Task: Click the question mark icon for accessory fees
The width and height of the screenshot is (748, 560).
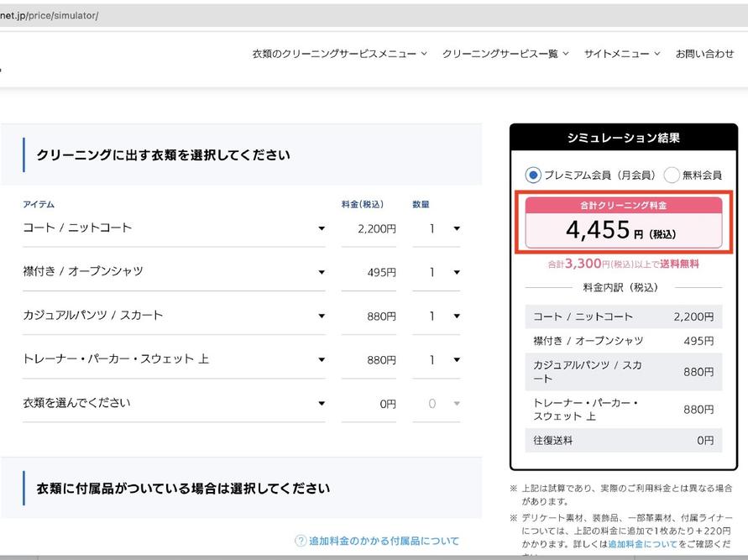Action: tap(301, 541)
